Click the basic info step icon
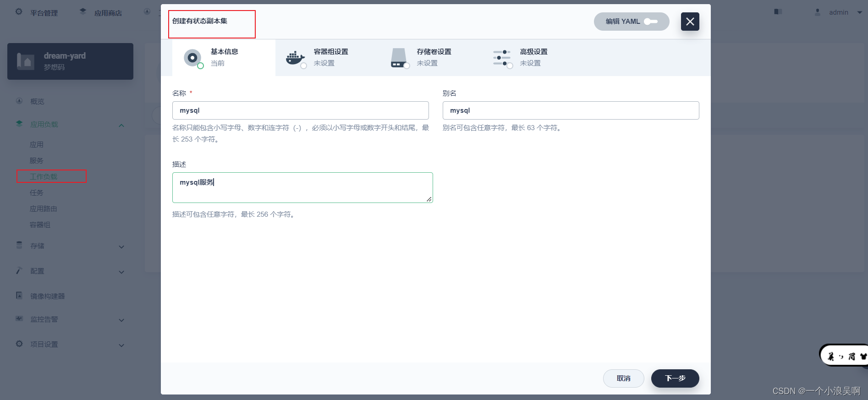868x400 pixels. coord(193,58)
